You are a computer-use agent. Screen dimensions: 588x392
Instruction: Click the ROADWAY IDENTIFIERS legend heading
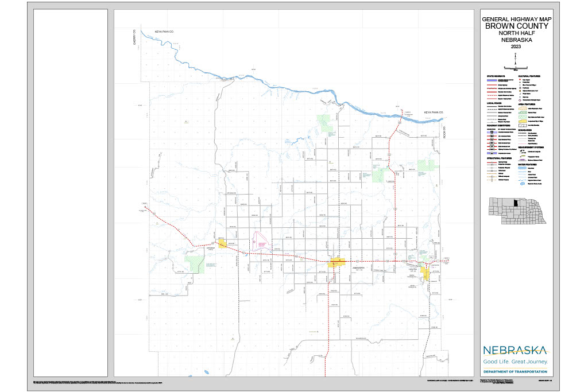498,126
